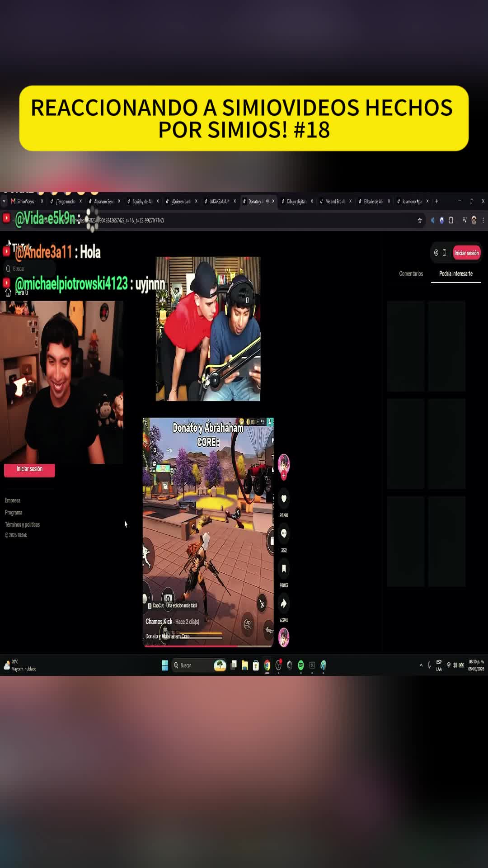The image size is (488, 868).
Task: Open the Windows Start button
Action: coord(165,665)
